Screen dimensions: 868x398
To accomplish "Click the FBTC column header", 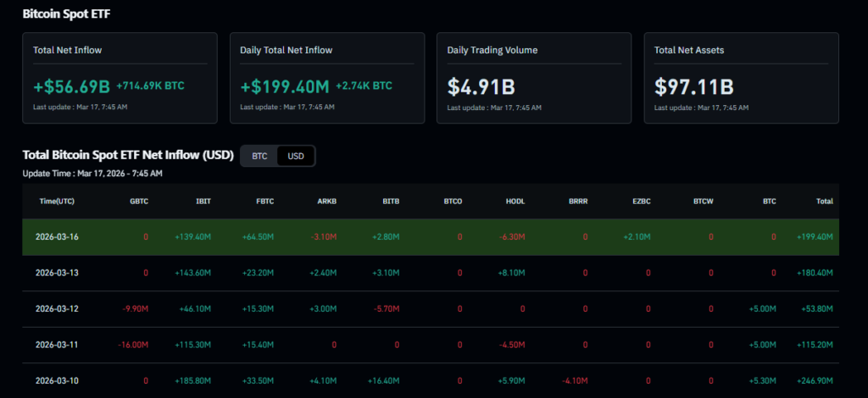I will pos(264,202).
